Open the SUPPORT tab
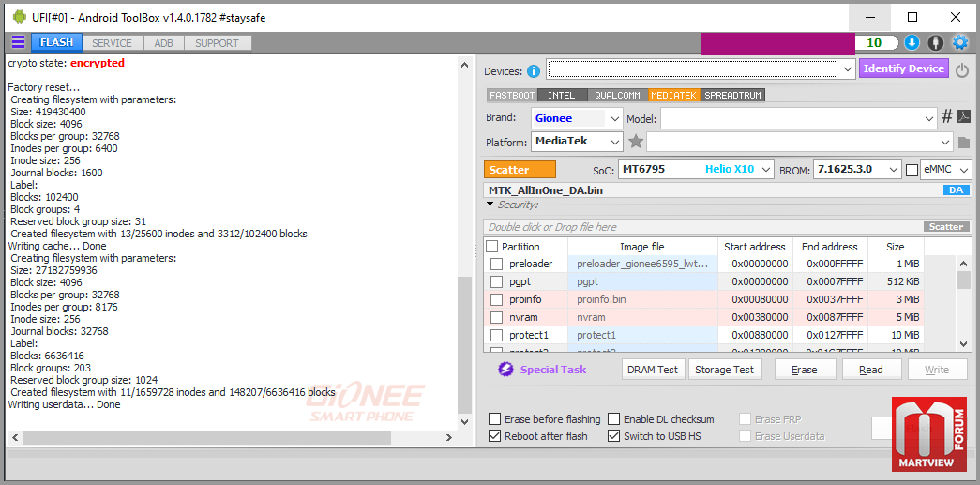Image resolution: width=980 pixels, height=485 pixels. click(x=217, y=43)
